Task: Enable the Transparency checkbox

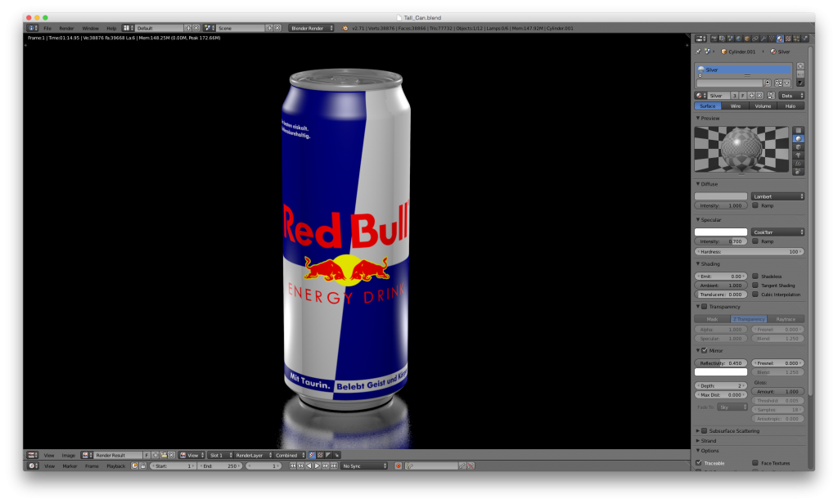Action: [x=704, y=307]
